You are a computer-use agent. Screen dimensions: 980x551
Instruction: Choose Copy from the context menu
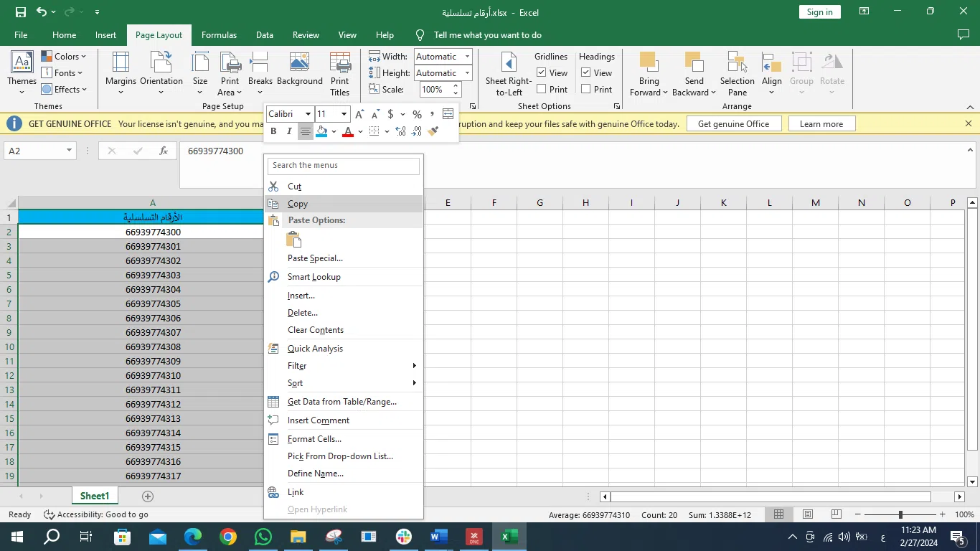tap(298, 204)
